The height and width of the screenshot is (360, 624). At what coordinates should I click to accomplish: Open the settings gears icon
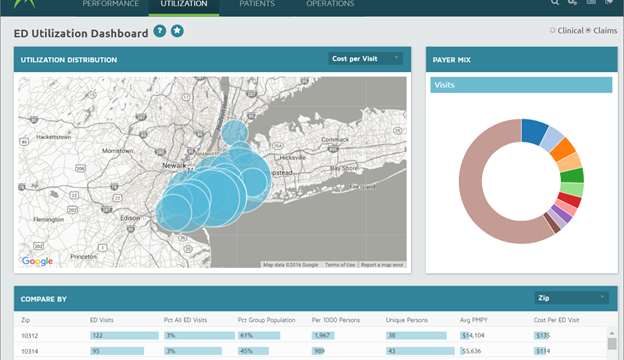pos(572,2)
